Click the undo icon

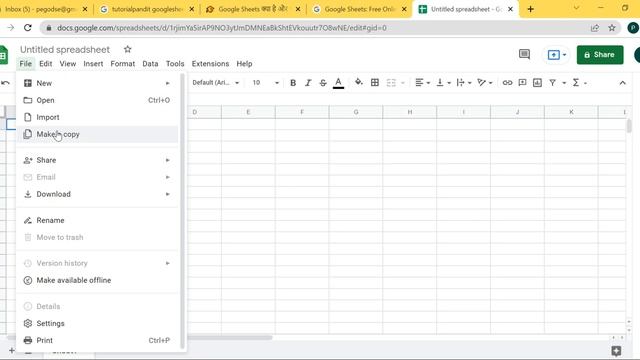5,83
